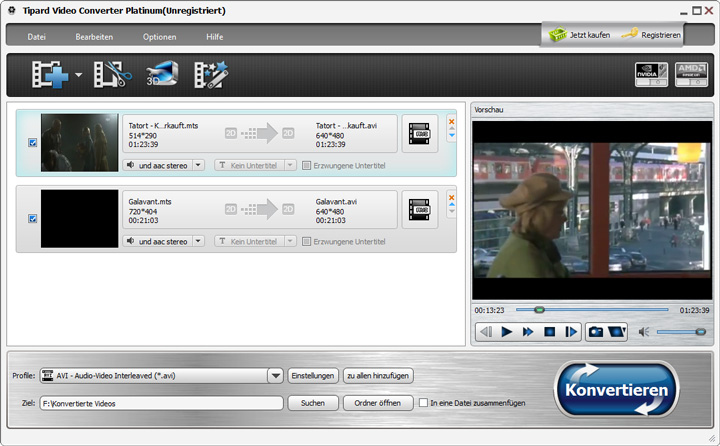Stop the preview playback
This screenshot has width=720, height=446.
pos(549,332)
